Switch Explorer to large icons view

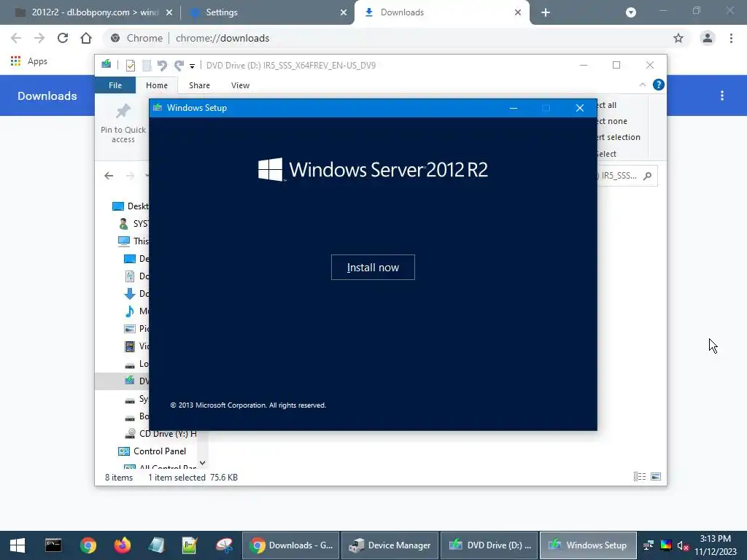coord(656,477)
